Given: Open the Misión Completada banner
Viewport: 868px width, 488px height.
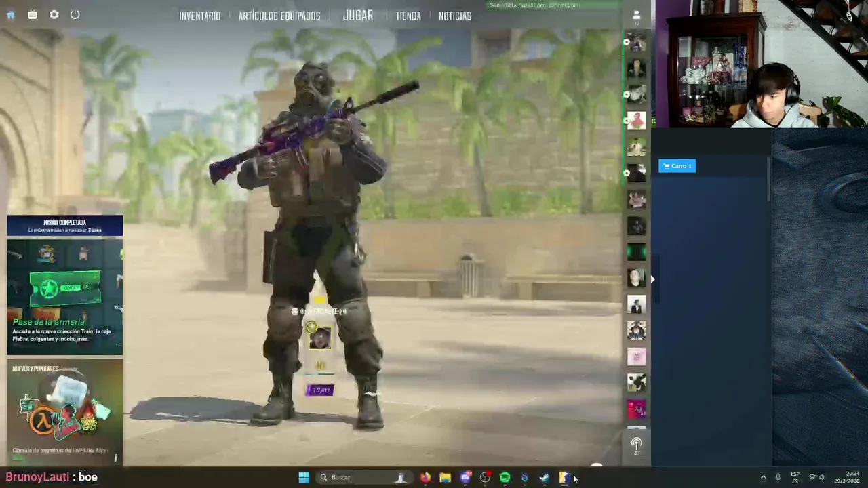Looking at the screenshot, I should [x=65, y=226].
